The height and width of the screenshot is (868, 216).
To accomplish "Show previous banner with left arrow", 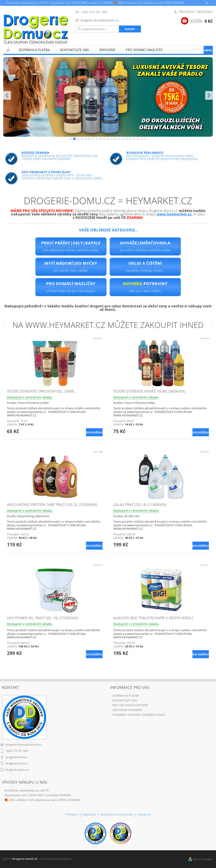I will coord(7,95).
